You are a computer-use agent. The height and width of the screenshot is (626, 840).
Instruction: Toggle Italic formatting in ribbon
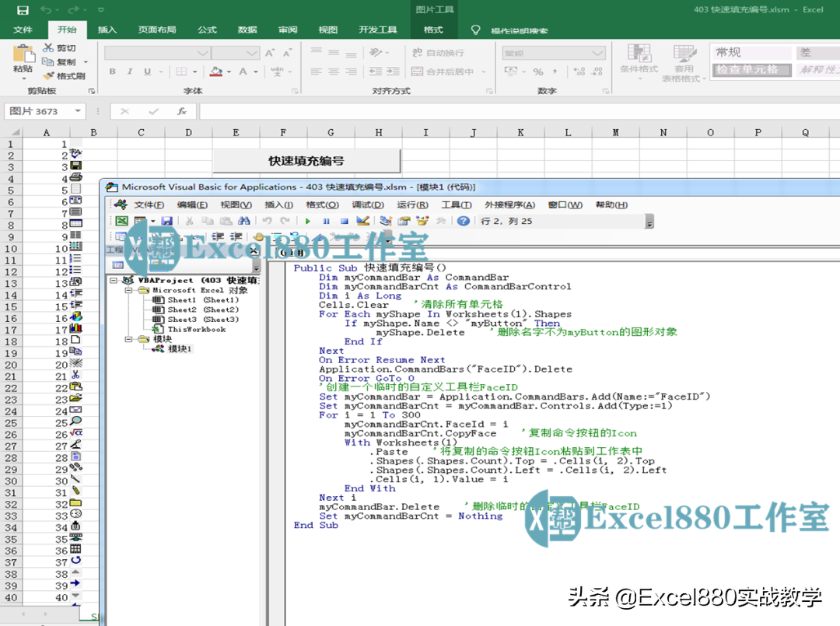(x=130, y=72)
